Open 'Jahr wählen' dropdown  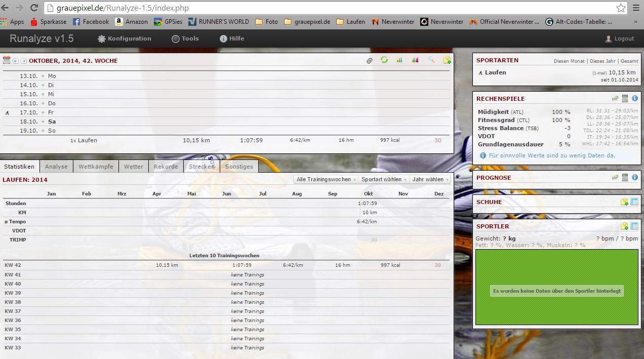tap(430, 179)
